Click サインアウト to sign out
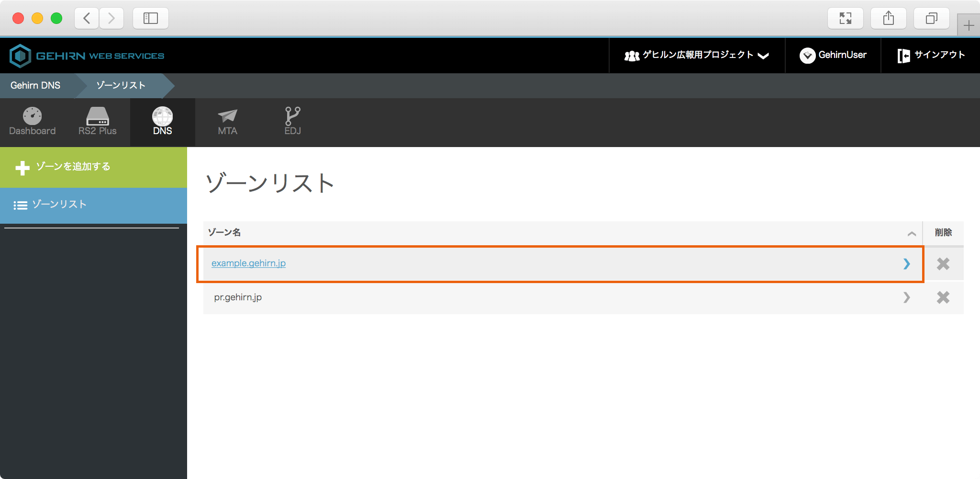This screenshot has height=479, width=980. pos(931,56)
